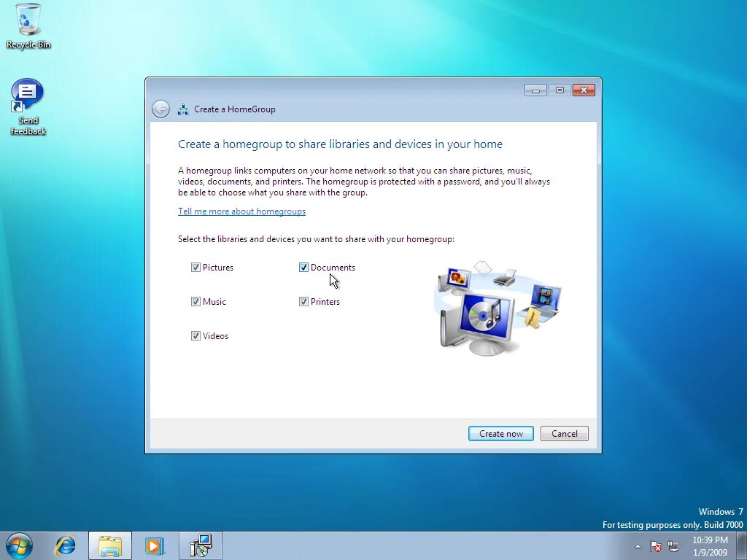Disable sharing Videos checkbox

196,336
